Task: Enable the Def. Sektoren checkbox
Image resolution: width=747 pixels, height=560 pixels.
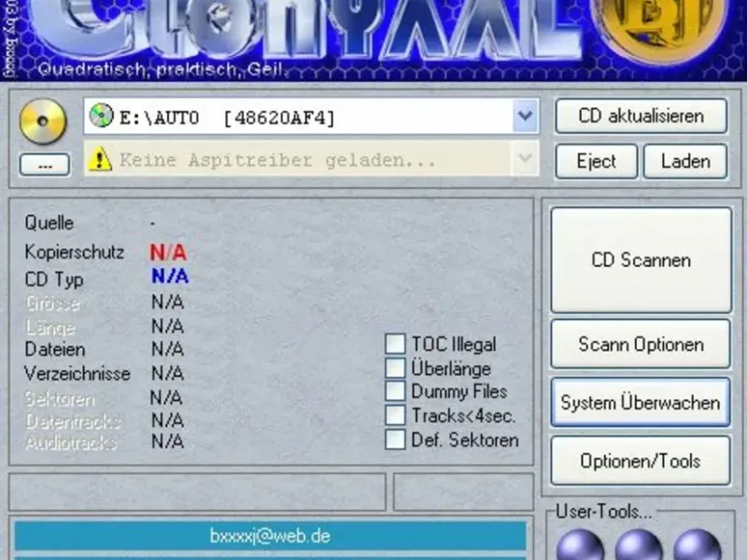Action: click(x=395, y=440)
